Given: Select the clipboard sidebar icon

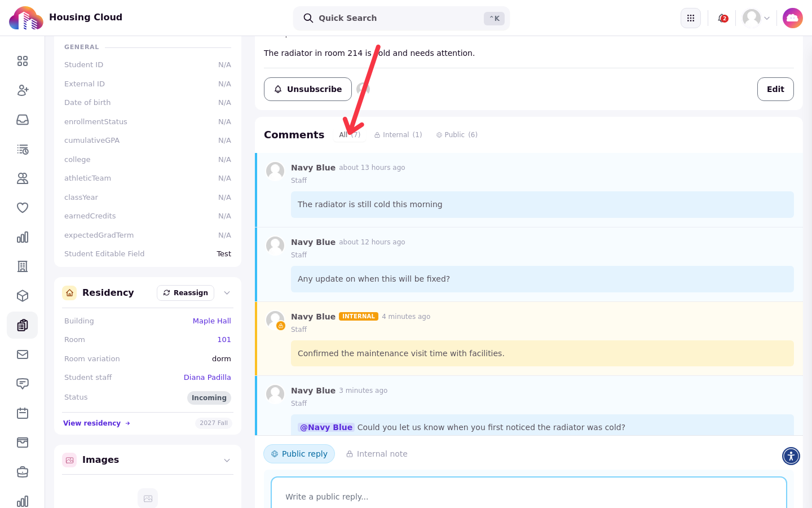Looking at the screenshot, I should pyautogui.click(x=23, y=325).
